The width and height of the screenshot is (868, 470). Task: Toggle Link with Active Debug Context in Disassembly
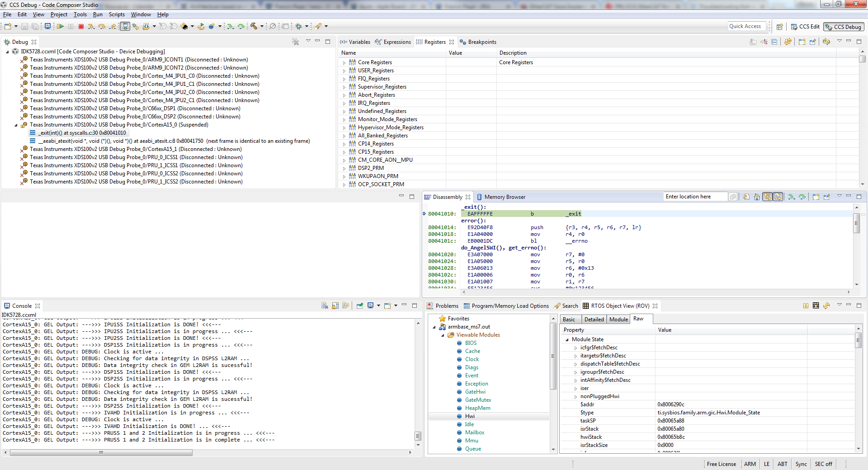(768, 197)
